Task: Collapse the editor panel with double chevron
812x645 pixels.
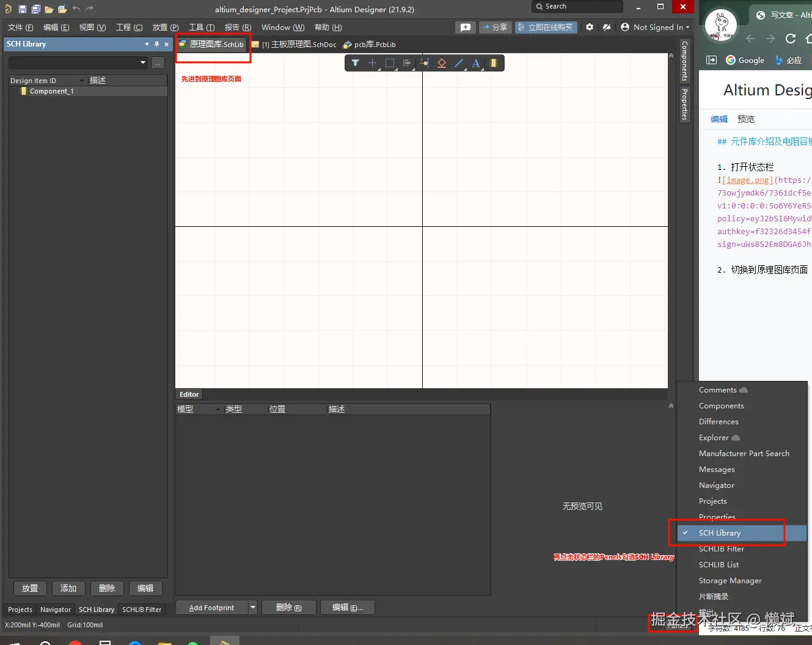Action: (671, 56)
